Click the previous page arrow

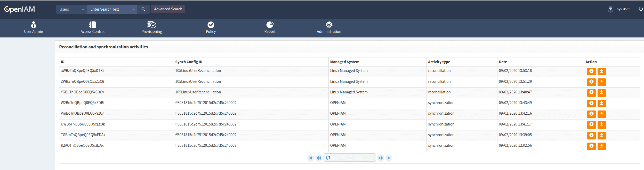[x=319, y=158]
